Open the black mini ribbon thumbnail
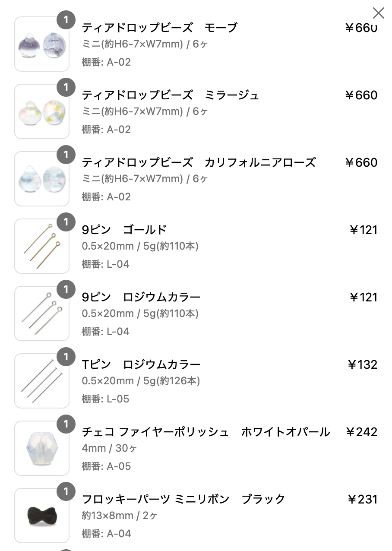 (42, 516)
